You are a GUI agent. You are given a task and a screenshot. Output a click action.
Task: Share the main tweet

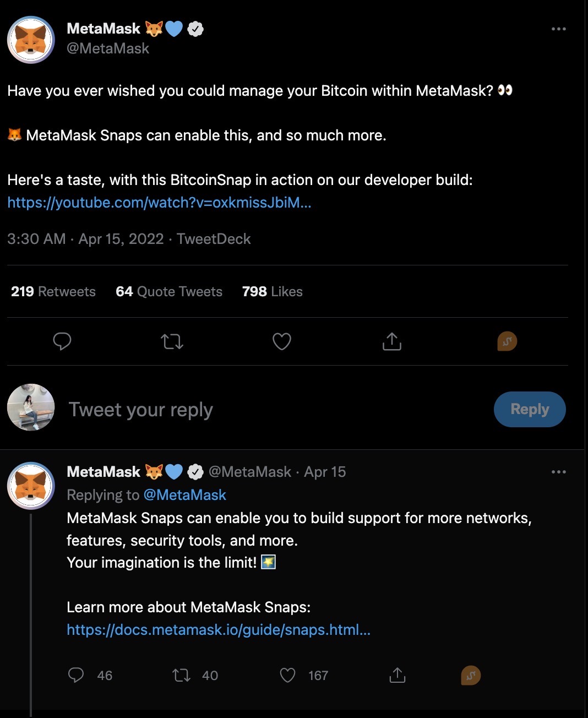pyautogui.click(x=392, y=341)
